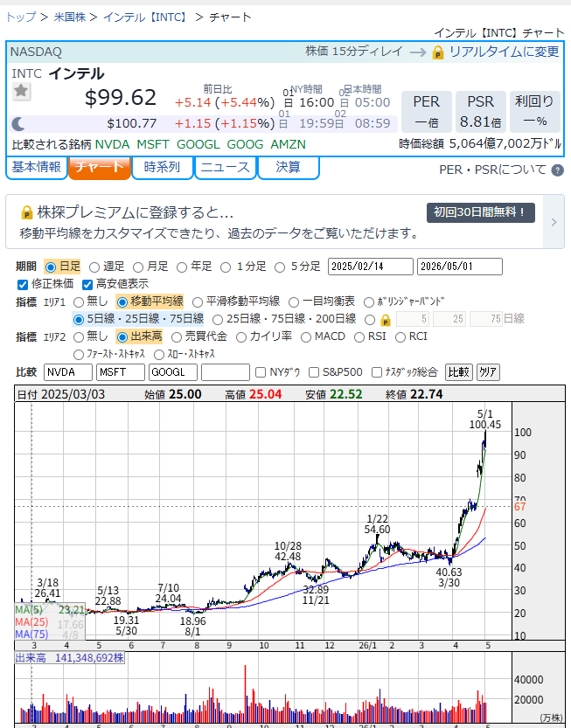
Task: Click the クリア button
Action: point(488,372)
